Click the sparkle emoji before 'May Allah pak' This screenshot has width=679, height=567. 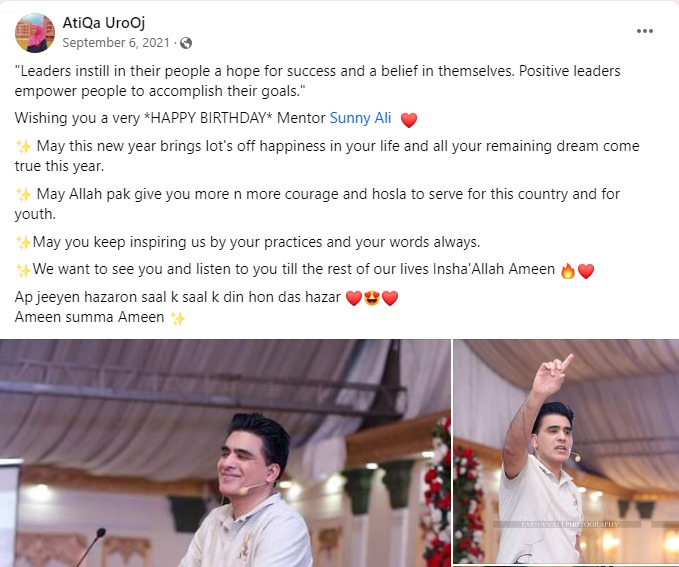(x=23, y=195)
